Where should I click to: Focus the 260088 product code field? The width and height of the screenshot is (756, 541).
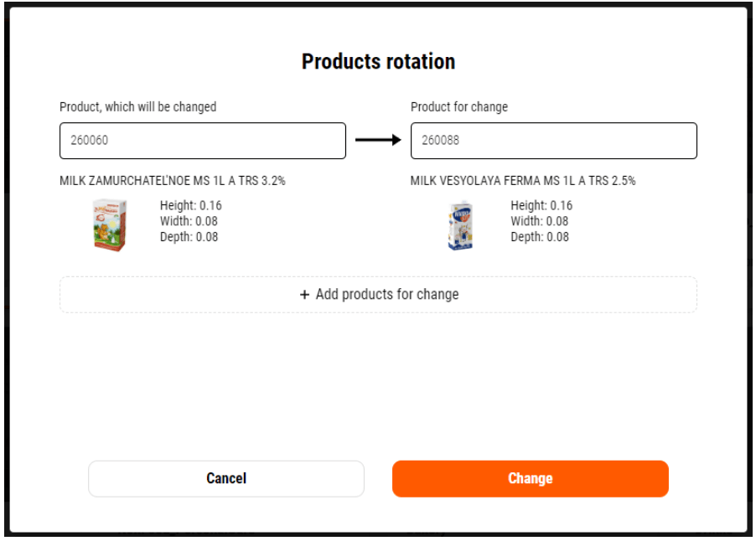coord(553,141)
